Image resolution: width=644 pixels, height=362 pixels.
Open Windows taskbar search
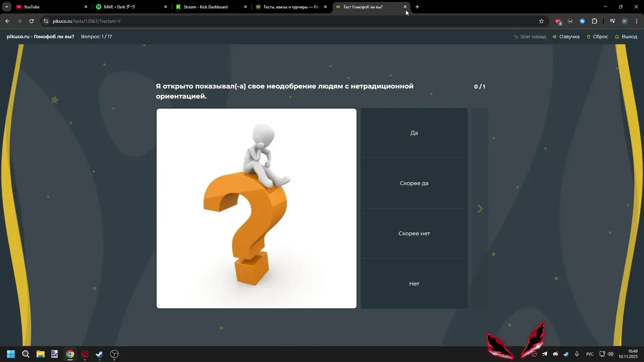pos(26,354)
